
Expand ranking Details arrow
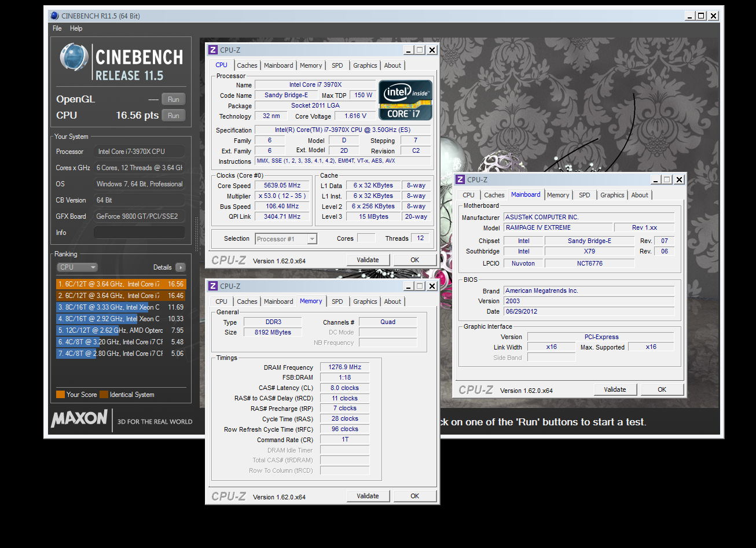[181, 267]
